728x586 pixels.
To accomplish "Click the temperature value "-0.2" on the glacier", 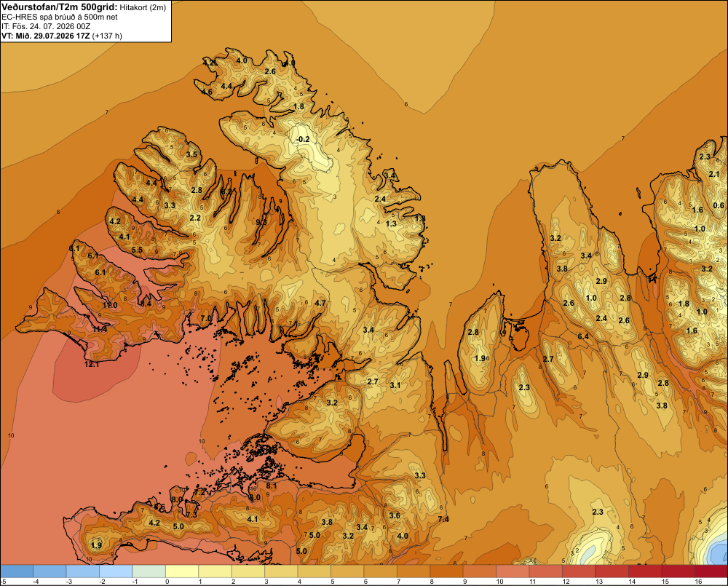I will (x=303, y=139).
